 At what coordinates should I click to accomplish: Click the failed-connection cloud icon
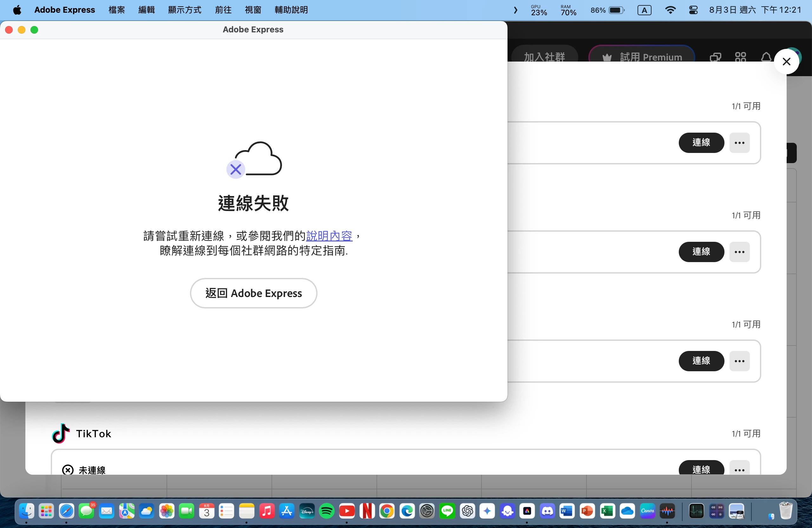tap(254, 159)
